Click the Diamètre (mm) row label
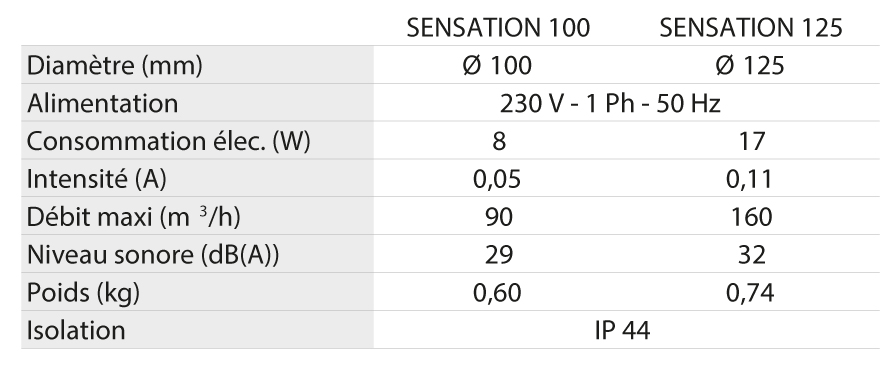The image size is (885, 376). click(115, 66)
